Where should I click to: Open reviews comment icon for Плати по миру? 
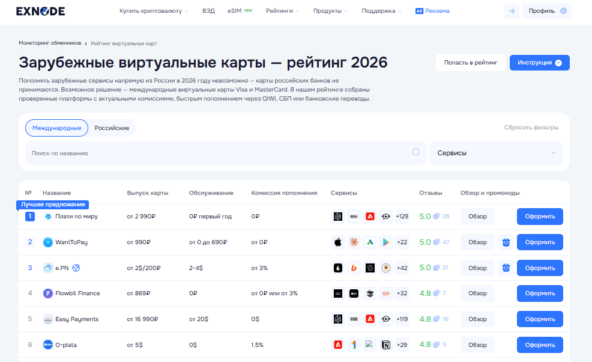(x=436, y=216)
